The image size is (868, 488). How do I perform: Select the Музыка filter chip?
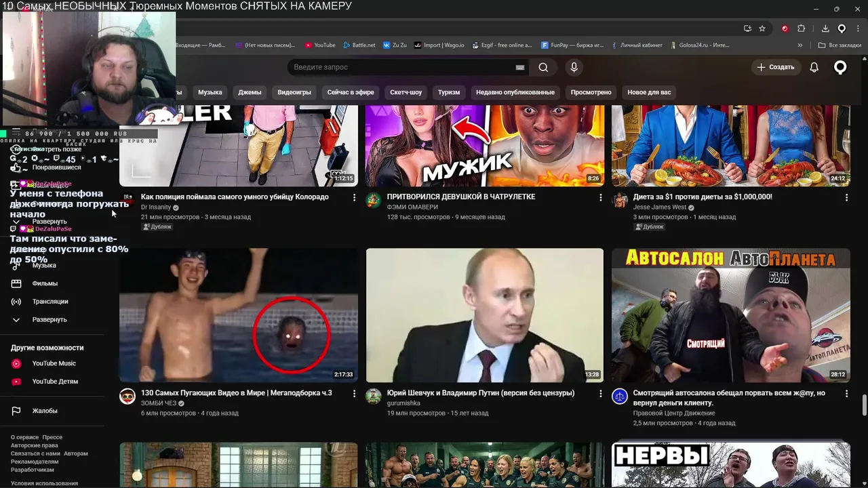[x=210, y=92]
